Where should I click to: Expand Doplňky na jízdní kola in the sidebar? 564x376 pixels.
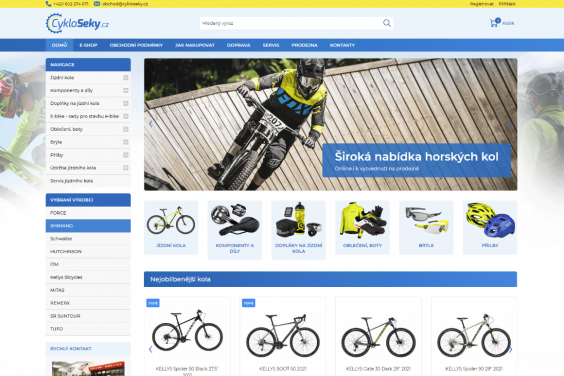click(126, 104)
